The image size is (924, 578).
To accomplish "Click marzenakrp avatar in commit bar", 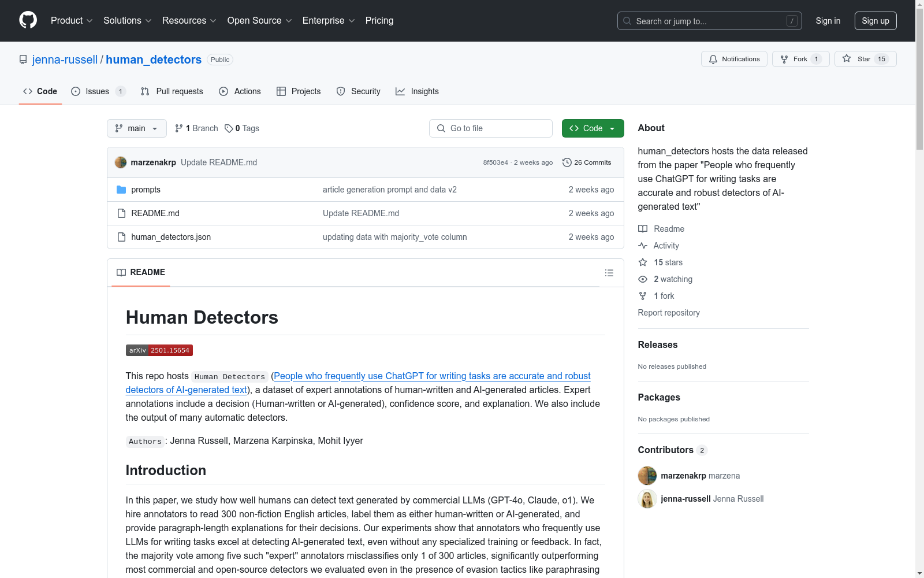I will (x=121, y=162).
